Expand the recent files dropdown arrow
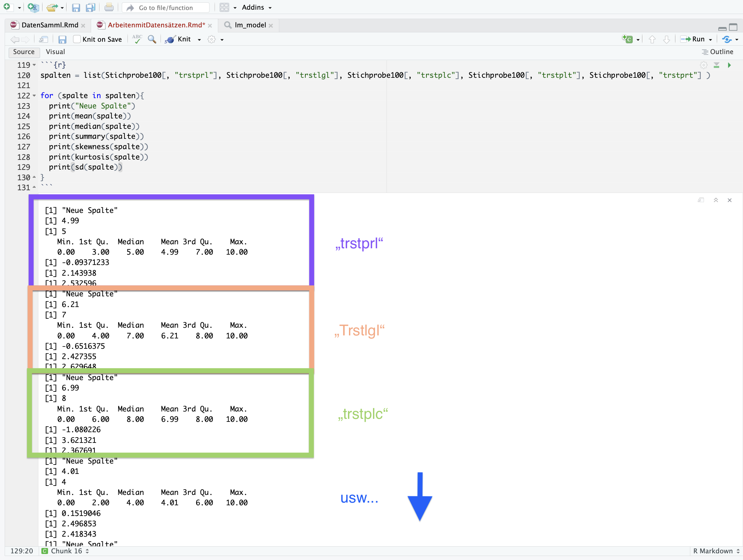The width and height of the screenshot is (743, 560). tap(62, 8)
